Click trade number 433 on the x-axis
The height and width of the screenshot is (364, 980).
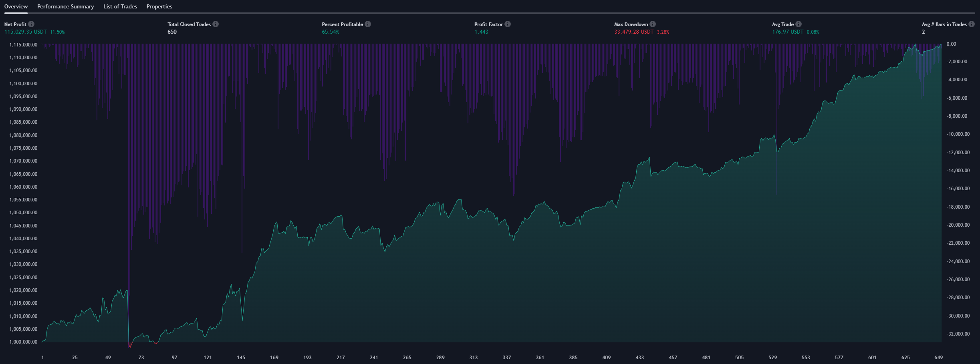tap(640, 357)
